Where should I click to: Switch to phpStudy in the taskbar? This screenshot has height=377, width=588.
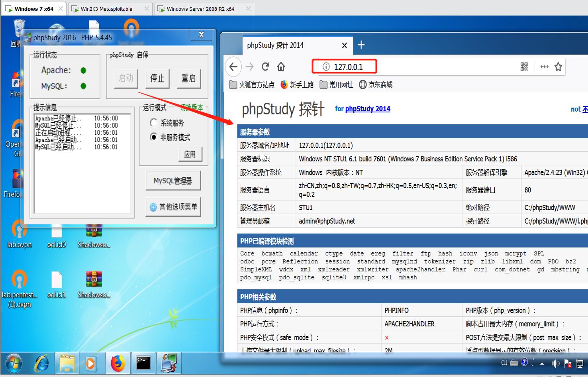coord(169,363)
